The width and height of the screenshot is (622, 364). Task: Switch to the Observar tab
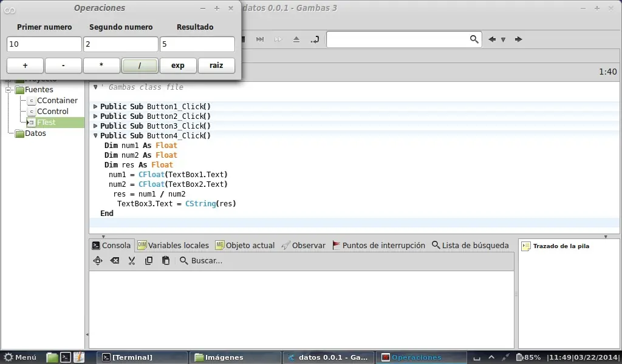[x=304, y=246]
